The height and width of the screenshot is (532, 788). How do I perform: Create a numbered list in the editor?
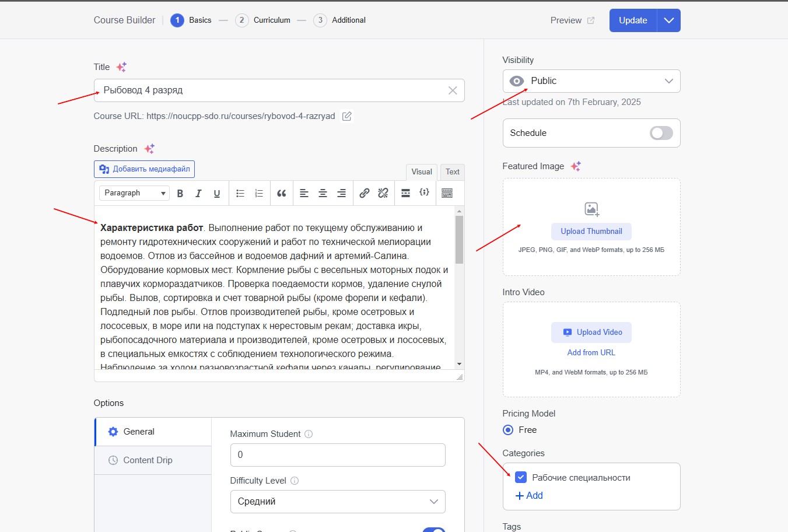(259, 194)
